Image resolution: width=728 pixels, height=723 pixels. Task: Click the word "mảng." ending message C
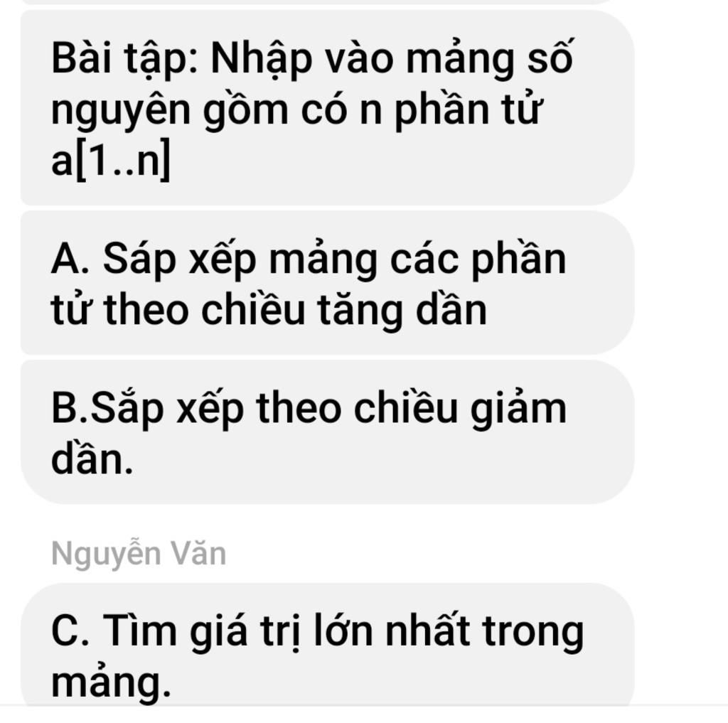[111, 683]
